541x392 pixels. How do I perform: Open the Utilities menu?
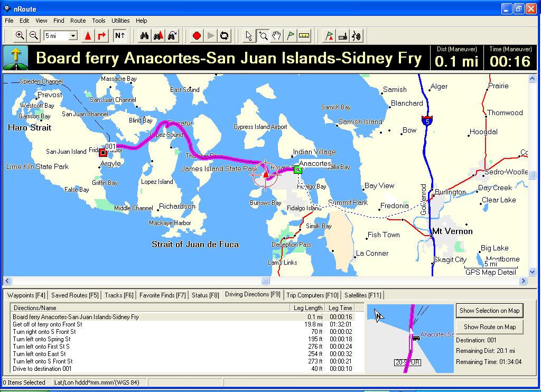tap(120, 21)
